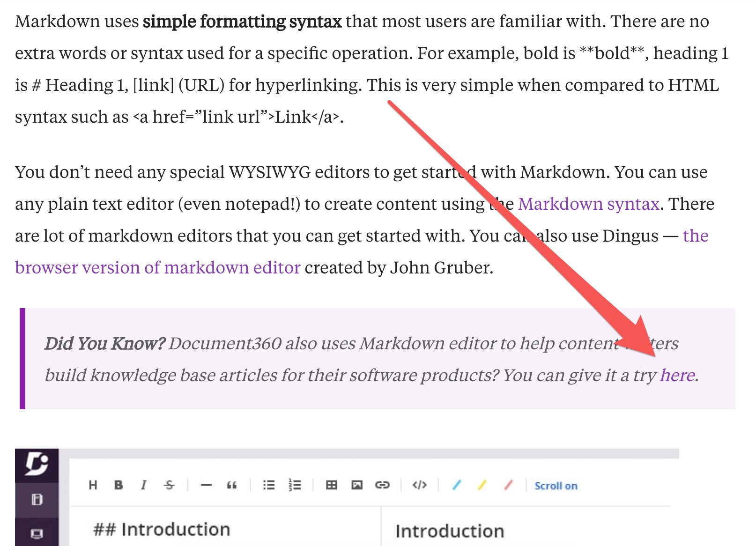756x546 pixels.
Task: Apply Italic formatting in editor toolbar
Action: (144, 485)
